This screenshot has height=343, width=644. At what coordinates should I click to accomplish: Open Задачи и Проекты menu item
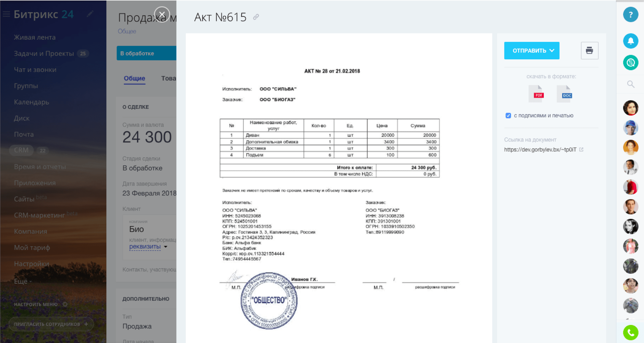tap(44, 54)
